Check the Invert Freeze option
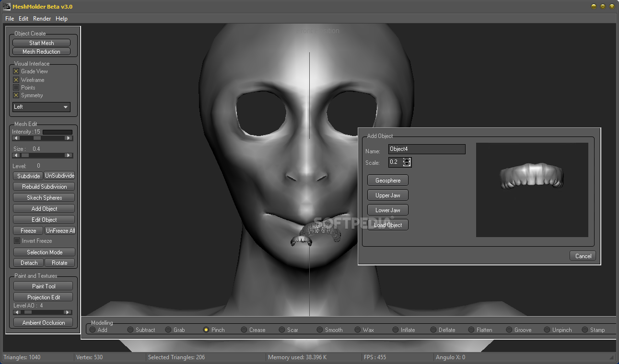This screenshot has height=364, width=619. 17,241
